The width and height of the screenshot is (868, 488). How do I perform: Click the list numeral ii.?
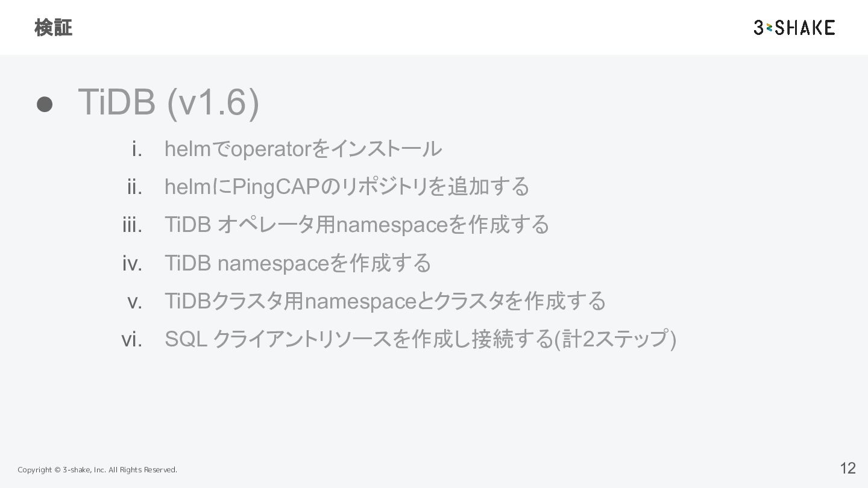coord(135,187)
